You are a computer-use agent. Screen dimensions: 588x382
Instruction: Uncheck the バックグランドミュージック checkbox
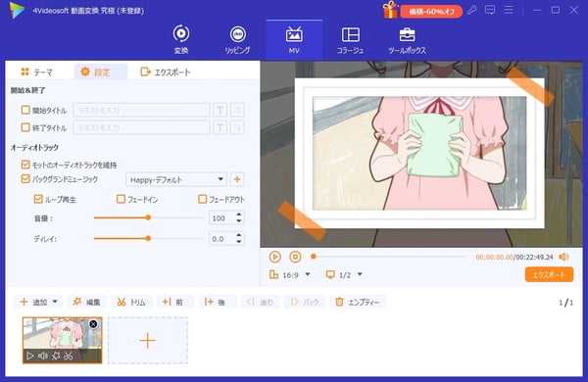coord(25,179)
